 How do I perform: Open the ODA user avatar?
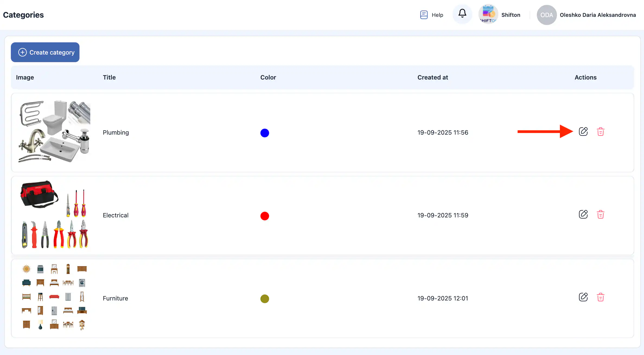[546, 15]
